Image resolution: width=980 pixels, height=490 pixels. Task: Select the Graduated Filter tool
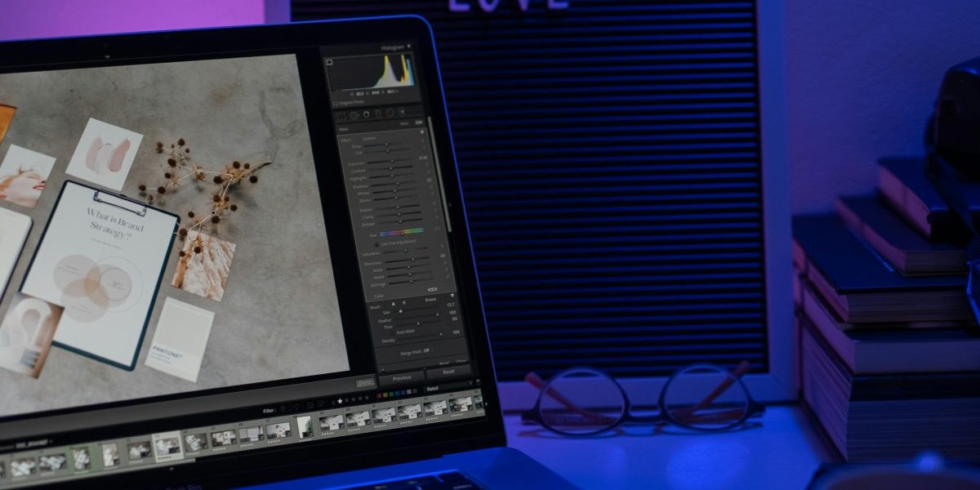click(x=377, y=114)
